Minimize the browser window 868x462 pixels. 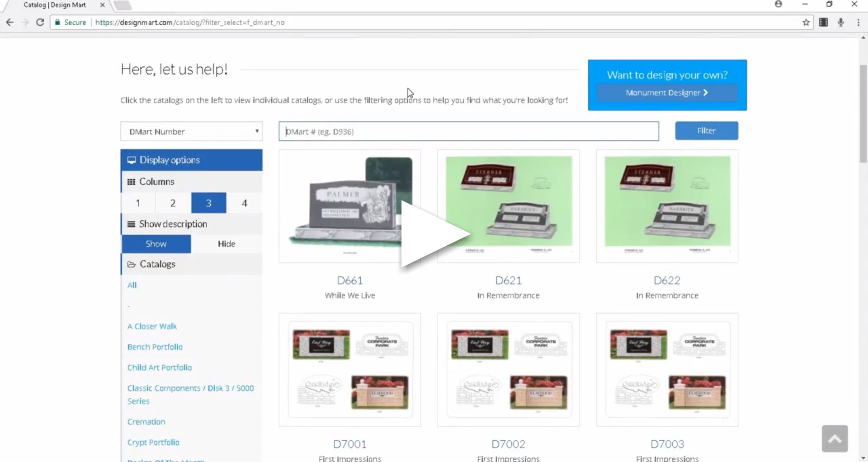tap(805, 4)
